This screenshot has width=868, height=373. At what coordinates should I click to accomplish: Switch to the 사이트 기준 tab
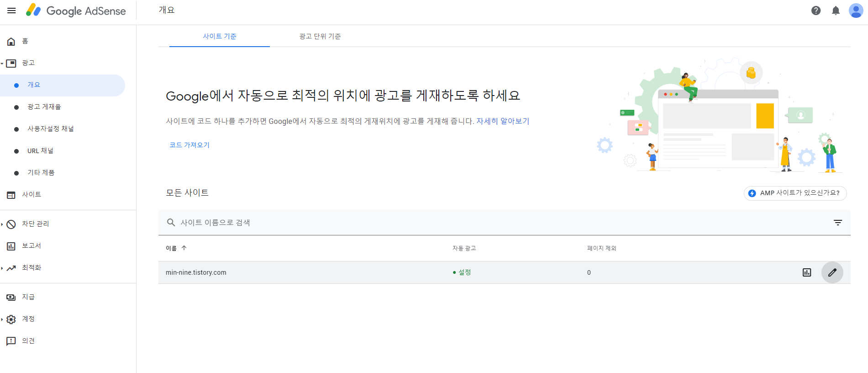click(220, 36)
